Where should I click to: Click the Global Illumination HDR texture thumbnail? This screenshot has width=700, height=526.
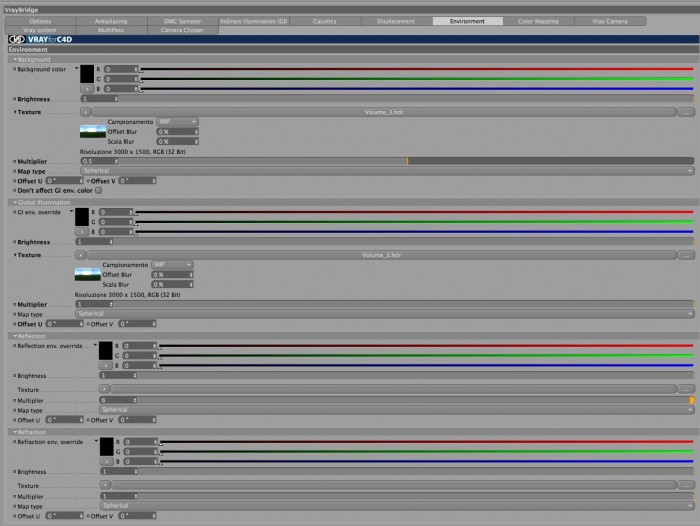[x=88, y=274]
